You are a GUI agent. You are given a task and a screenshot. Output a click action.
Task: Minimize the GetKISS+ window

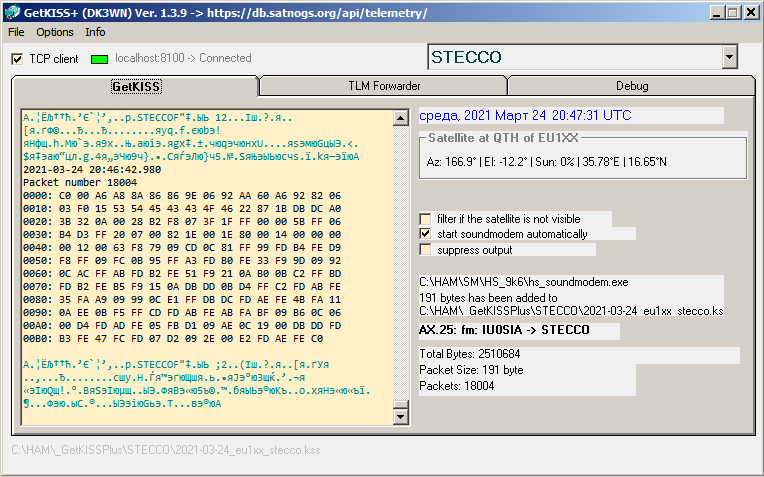(x=716, y=13)
